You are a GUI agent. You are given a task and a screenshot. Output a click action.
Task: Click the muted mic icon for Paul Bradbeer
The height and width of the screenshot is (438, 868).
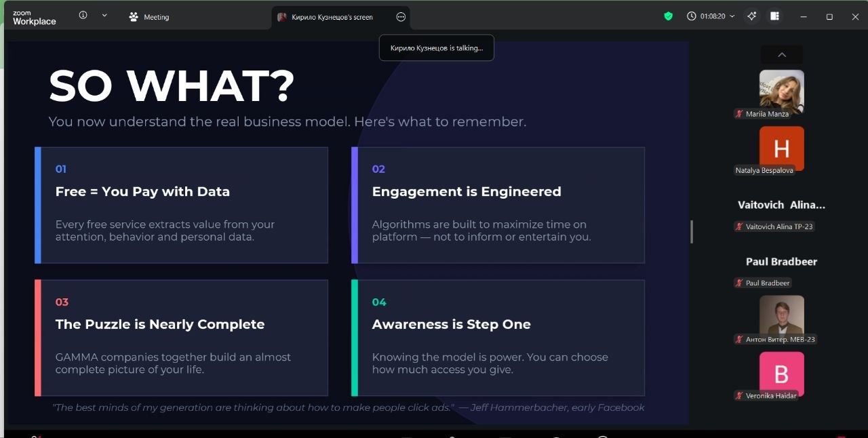739,283
